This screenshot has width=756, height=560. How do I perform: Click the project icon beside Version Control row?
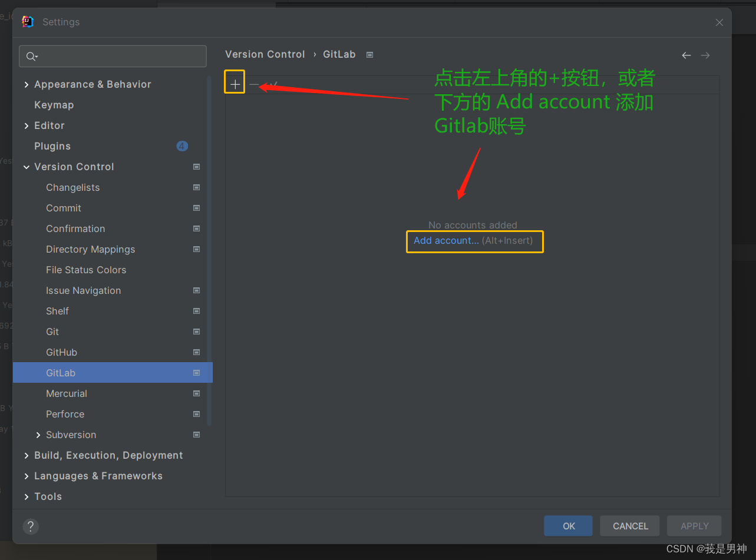[x=197, y=167]
